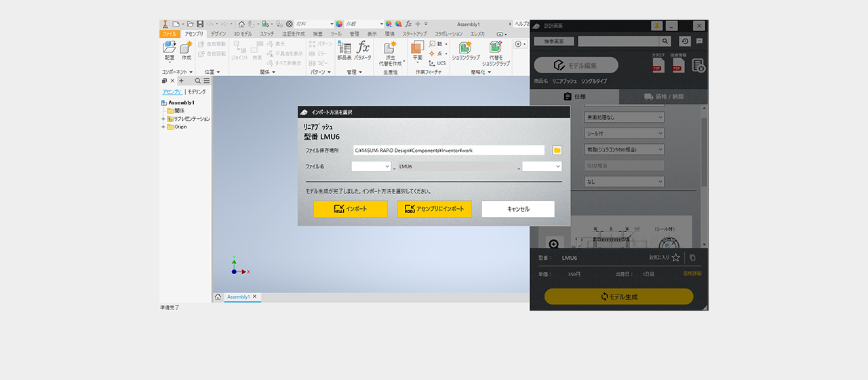Image resolution: width=868 pixels, height=380 pixels.
Task: Click the zoom magnifier on drawing preview
Action: click(554, 244)
